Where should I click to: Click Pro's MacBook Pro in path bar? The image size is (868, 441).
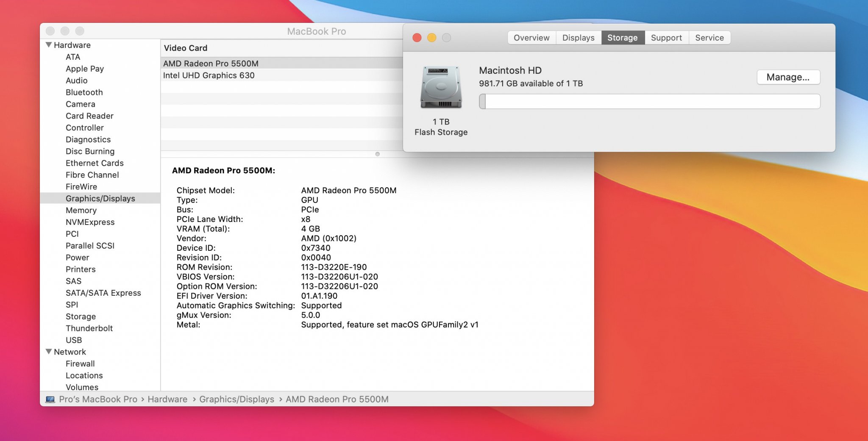(98, 399)
